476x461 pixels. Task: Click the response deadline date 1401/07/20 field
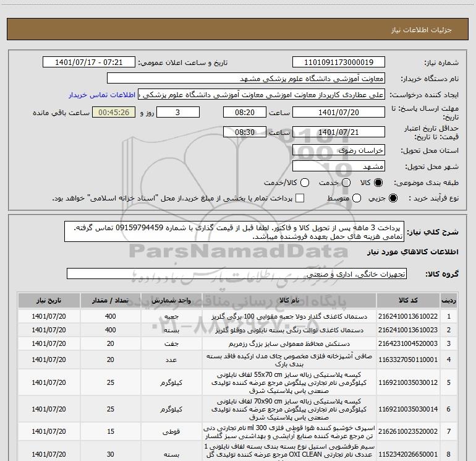click(339, 112)
